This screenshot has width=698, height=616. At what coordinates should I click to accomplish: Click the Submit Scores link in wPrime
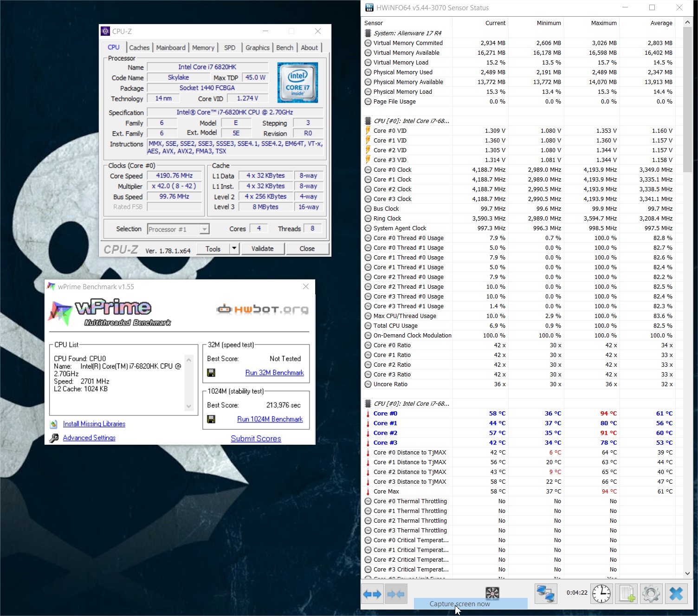point(256,439)
